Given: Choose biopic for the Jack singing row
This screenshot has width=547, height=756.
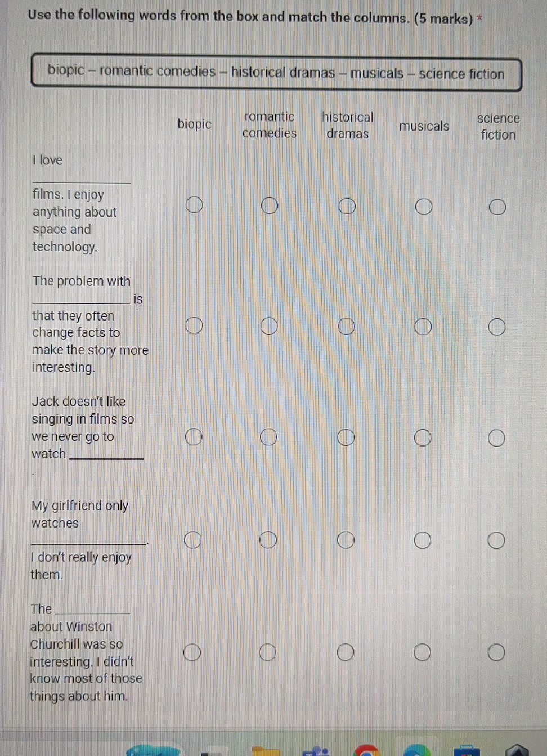Looking at the screenshot, I should pyautogui.click(x=194, y=437).
